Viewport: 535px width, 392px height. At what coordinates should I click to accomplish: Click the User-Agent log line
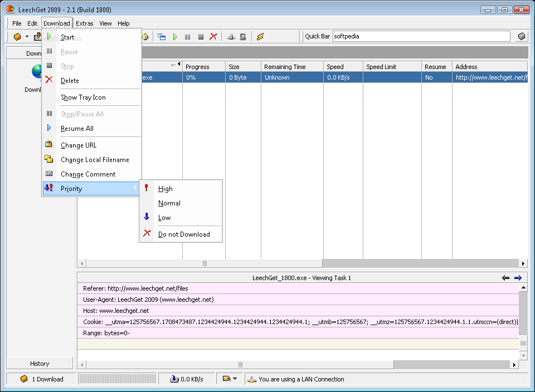coord(298,300)
